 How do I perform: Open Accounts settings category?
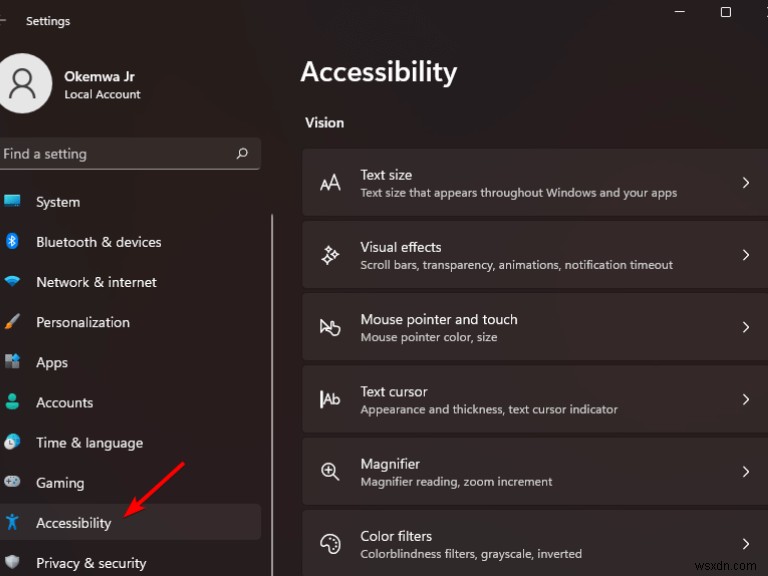click(130, 402)
